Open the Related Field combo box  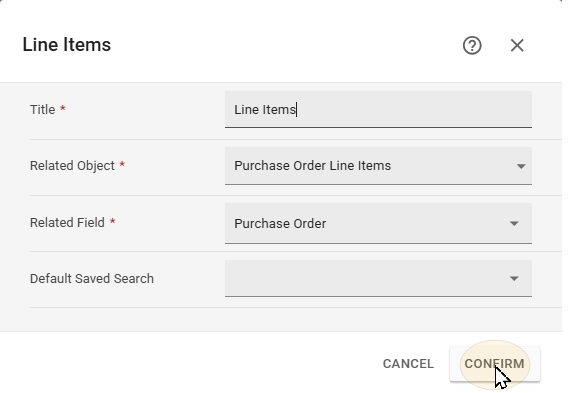[x=378, y=223]
